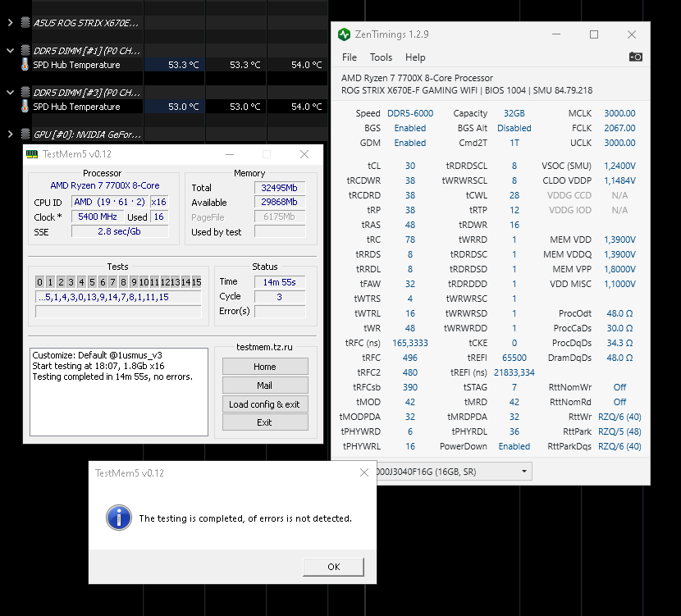Viewport: 681px width, 616px height.
Task: Click chip icon next to DDR5 DIMM [#1]
Action: [x=25, y=50]
